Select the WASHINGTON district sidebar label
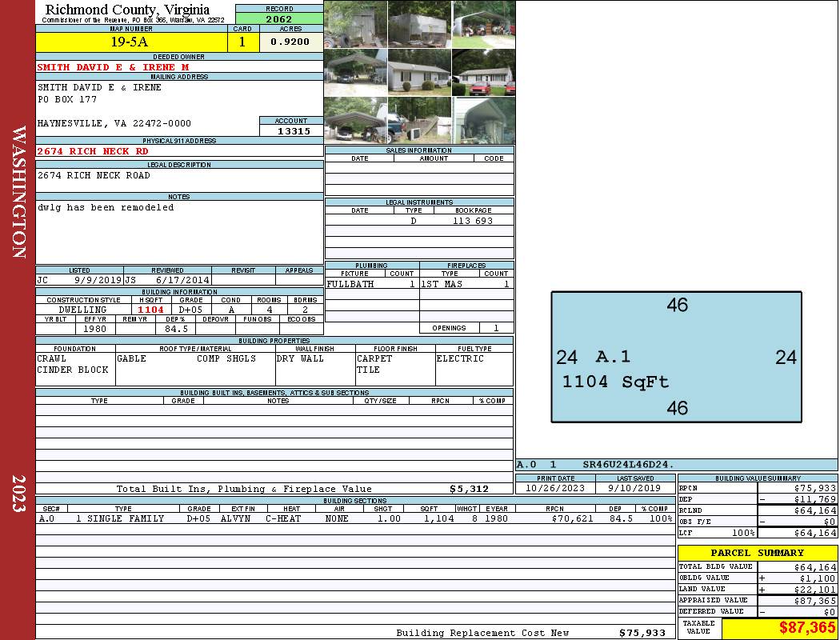This screenshot has width=840, height=640. (18, 192)
